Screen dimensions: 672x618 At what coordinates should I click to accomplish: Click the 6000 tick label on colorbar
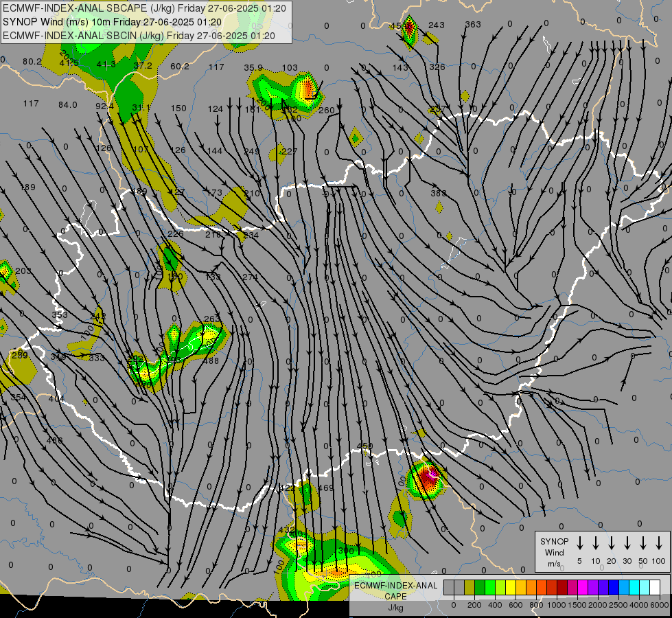pos(659,605)
